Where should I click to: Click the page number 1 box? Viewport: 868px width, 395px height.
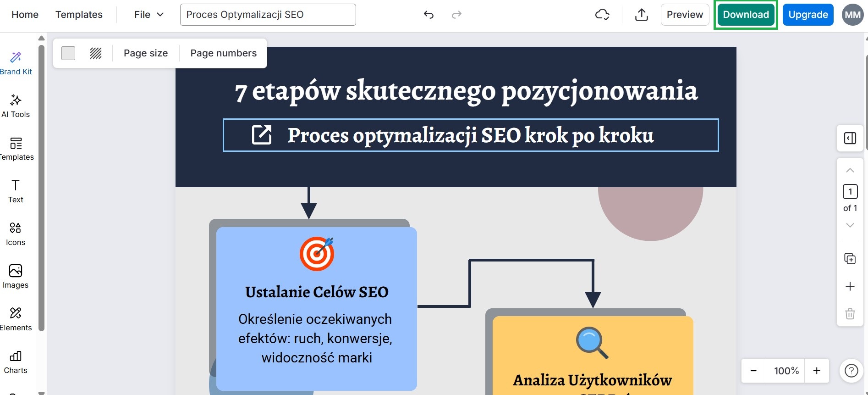pyautogui.click(x=850, y=191)
